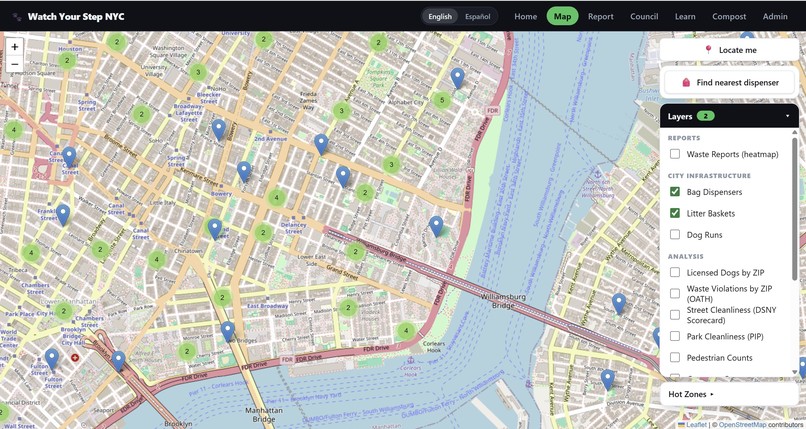This screenshot has height=429, width=806.
Task: Open cluster 2 on Williamsburg Bridge approach
Action: point(355,252)
